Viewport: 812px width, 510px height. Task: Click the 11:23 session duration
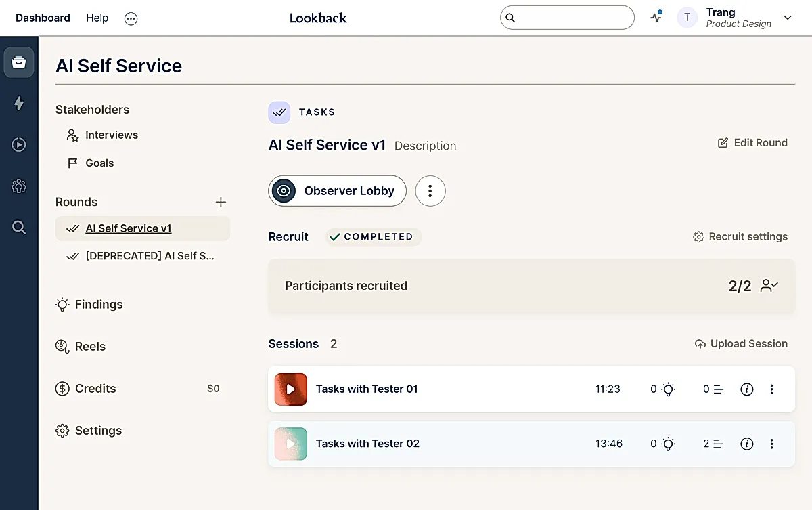click(608, 389)
